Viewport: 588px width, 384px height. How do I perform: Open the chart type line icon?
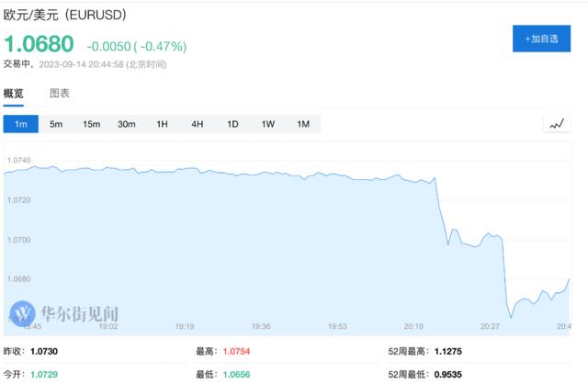point(556,124)
